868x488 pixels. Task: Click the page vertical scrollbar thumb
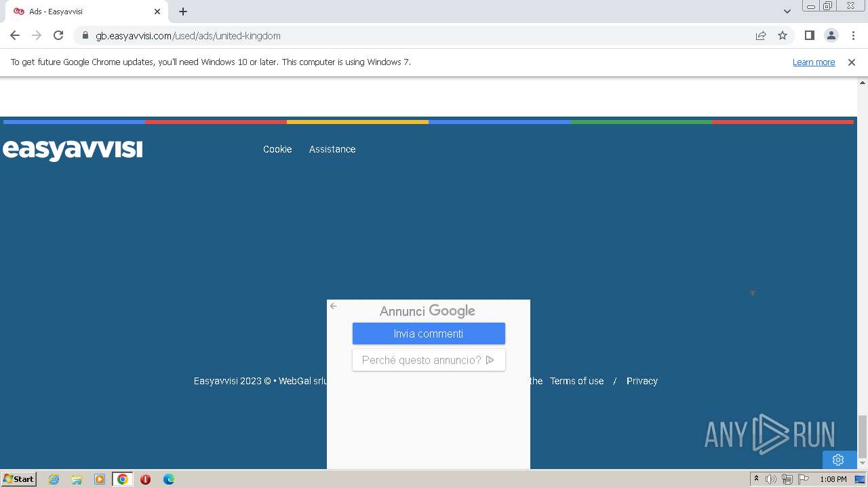863,436
